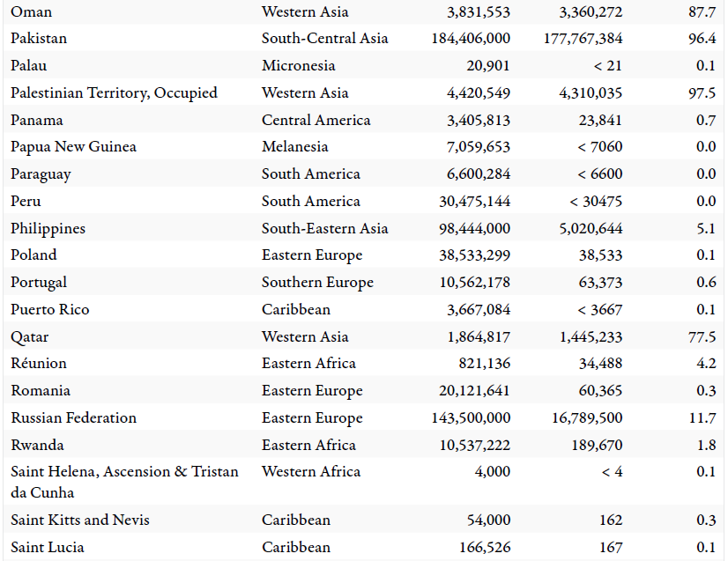Select Saint Helena, Ascension & Tristan da Cunha

124,482
